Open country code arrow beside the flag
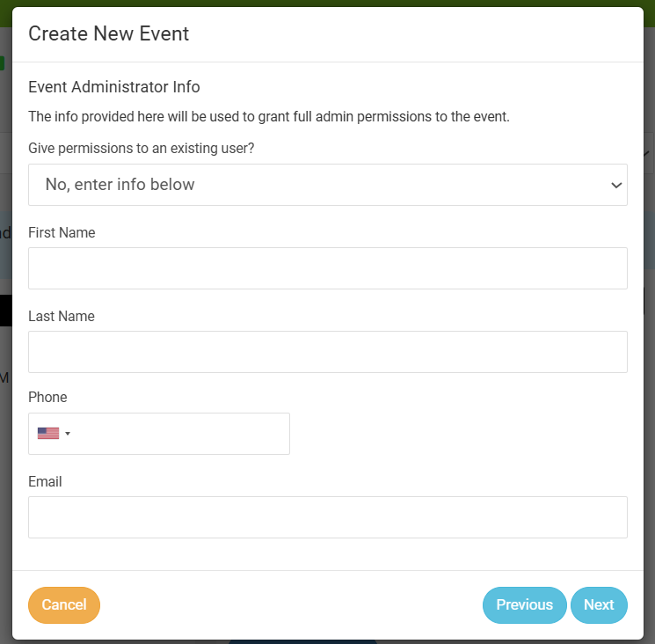Viewport: 655px width, 644px height. click(x=68, y=434)
